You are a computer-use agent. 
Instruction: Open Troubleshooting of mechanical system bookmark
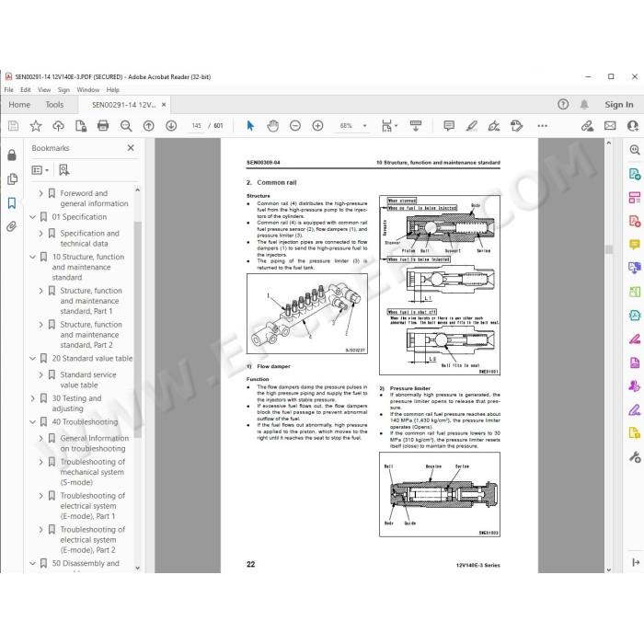(92, 472)
